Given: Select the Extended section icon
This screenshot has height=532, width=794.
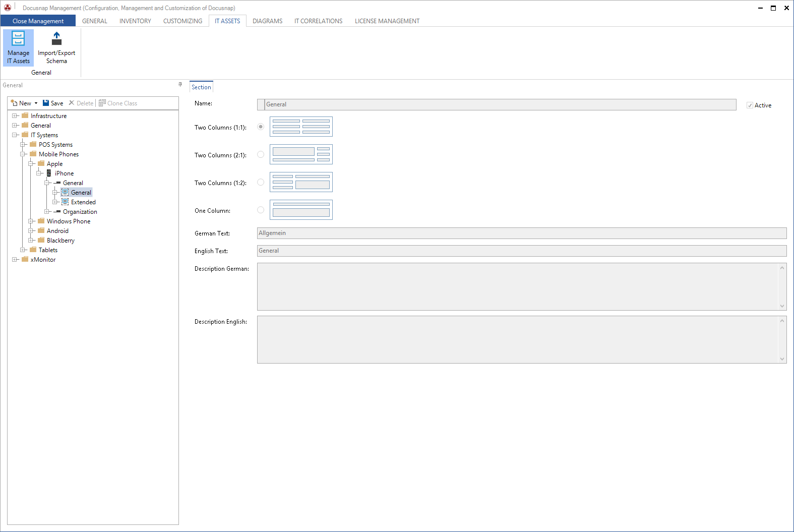Looking at the screenshot, I should coord(65,202).
